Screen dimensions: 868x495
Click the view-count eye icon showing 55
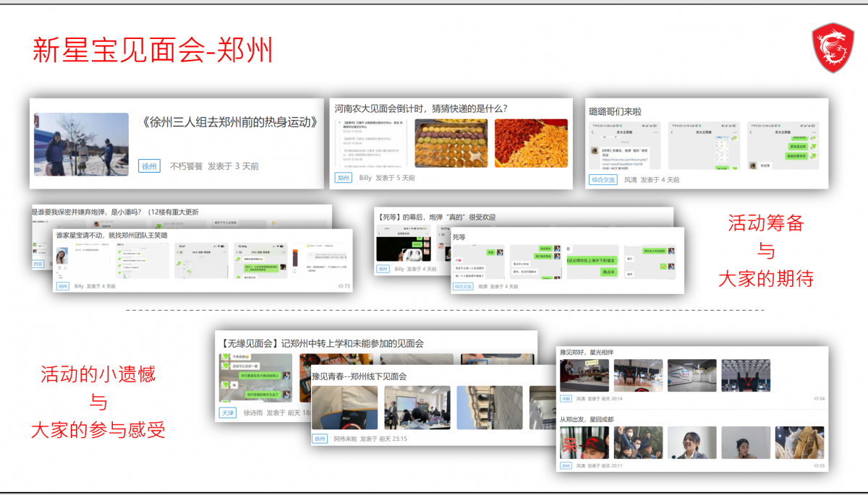(816, 466)
